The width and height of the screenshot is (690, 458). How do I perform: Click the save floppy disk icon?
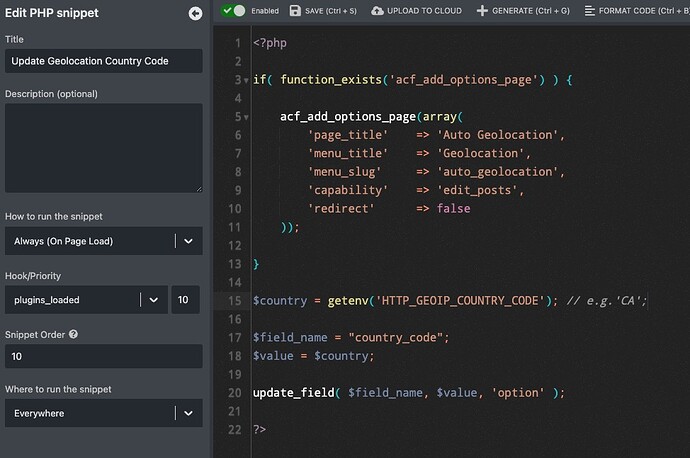click(x=295, y=11)
